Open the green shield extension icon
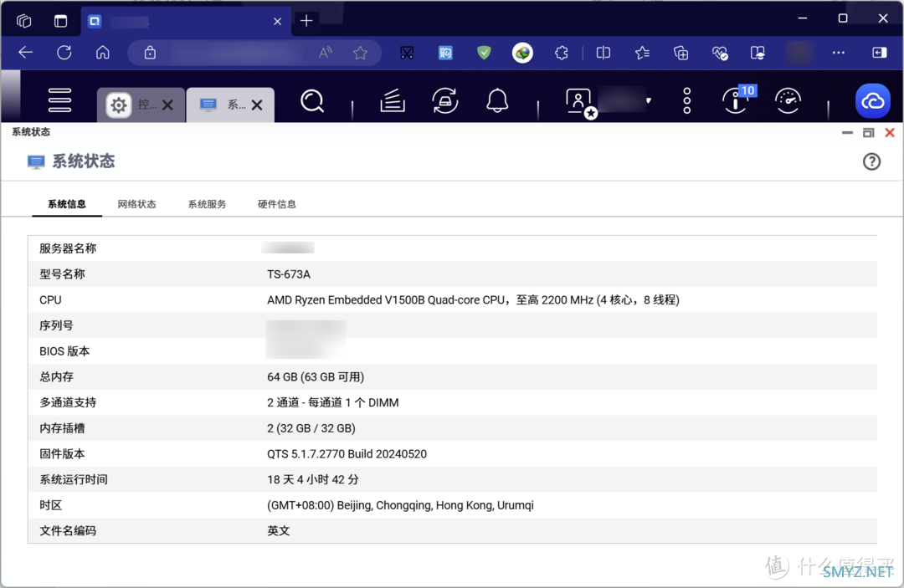 [x=485, y=53]
